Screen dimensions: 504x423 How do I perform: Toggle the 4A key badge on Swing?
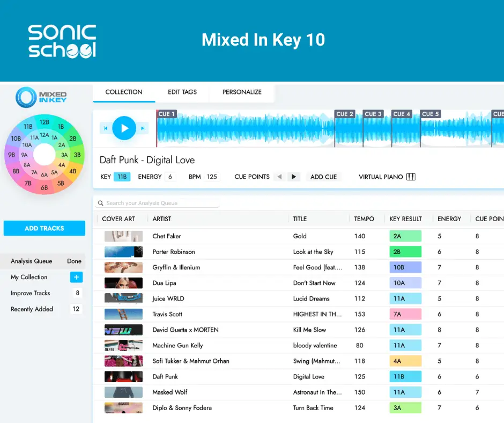coord(405,361)
